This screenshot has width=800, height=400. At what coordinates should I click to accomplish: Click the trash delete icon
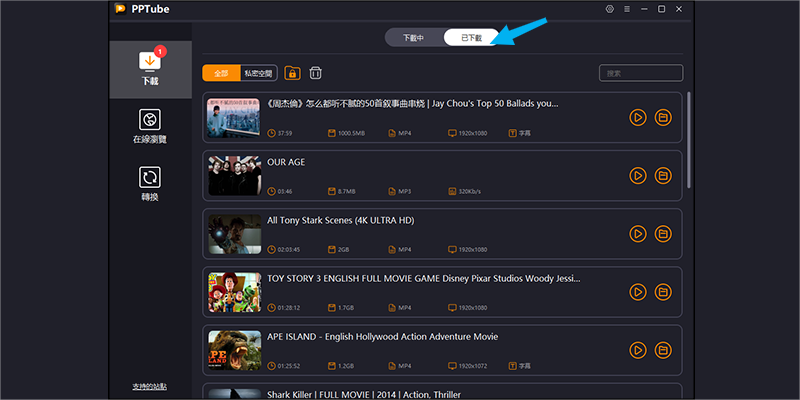coord(315,73)
